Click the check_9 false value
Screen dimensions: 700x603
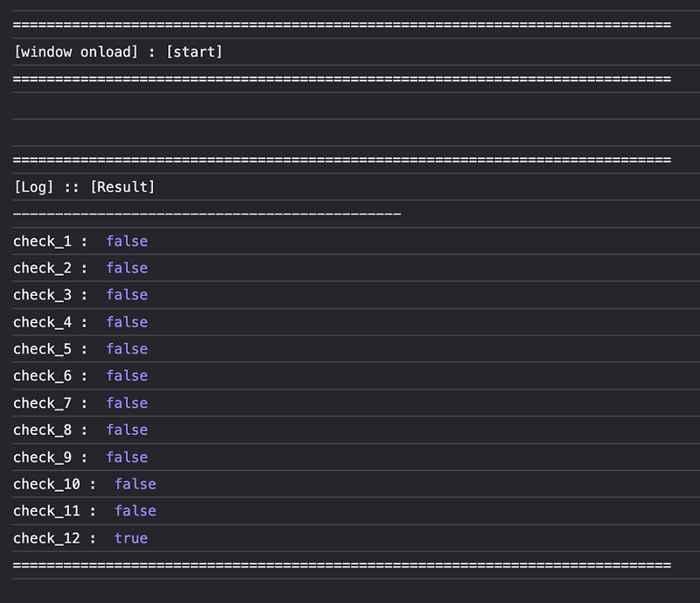click(x=127, y=457)
